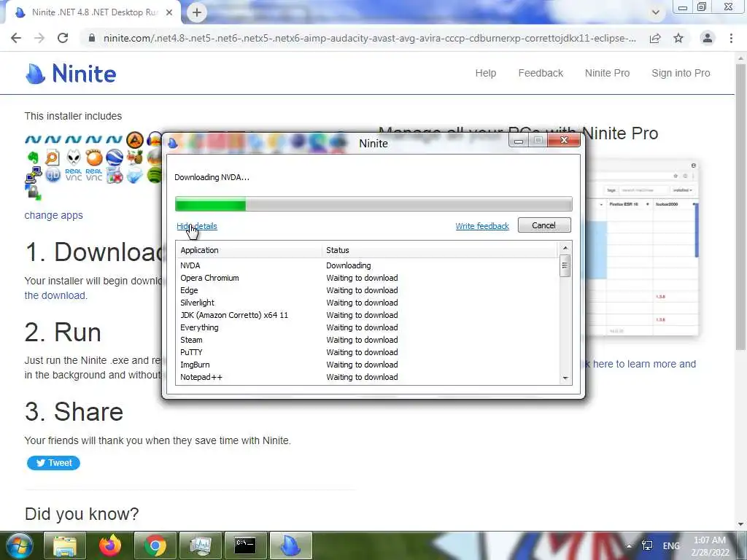Click the "the download" retry link
The height and width of the screenshot is (560, 747).
pyautogui.click(x=55, y=295)
